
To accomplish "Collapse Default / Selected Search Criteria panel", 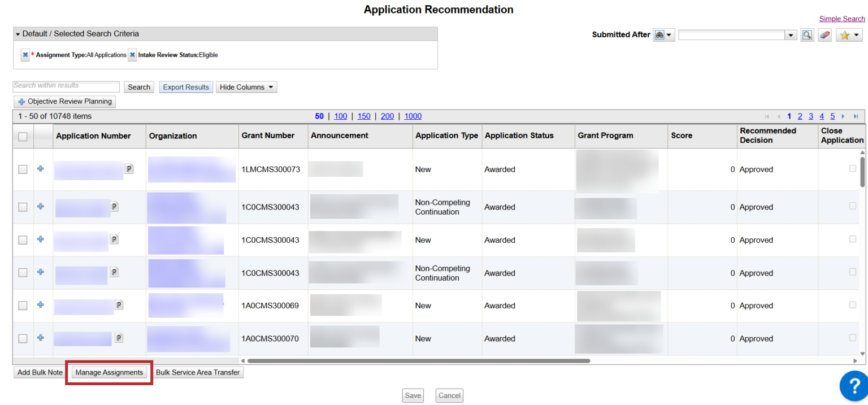I will [x=18, y=34].
